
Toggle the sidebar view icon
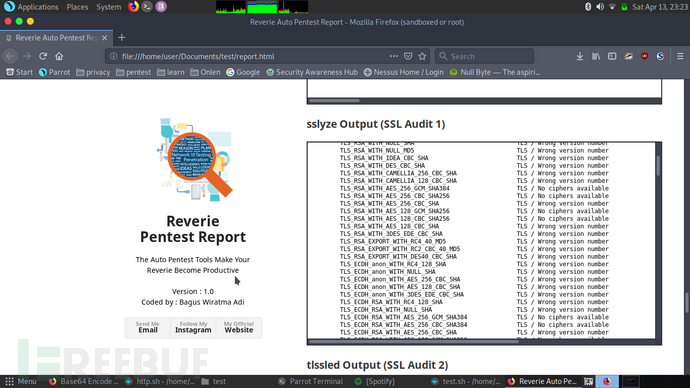[612, 56]
